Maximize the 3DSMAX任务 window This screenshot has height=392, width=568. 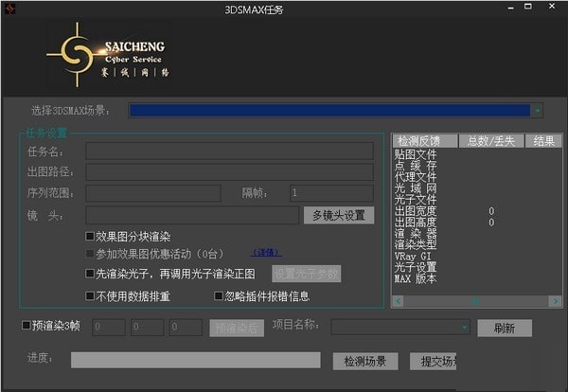(528, 7)
